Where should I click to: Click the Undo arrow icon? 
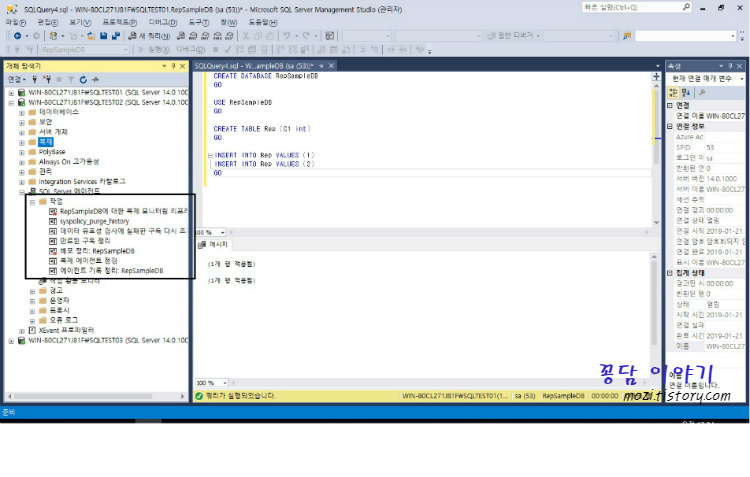286,36
